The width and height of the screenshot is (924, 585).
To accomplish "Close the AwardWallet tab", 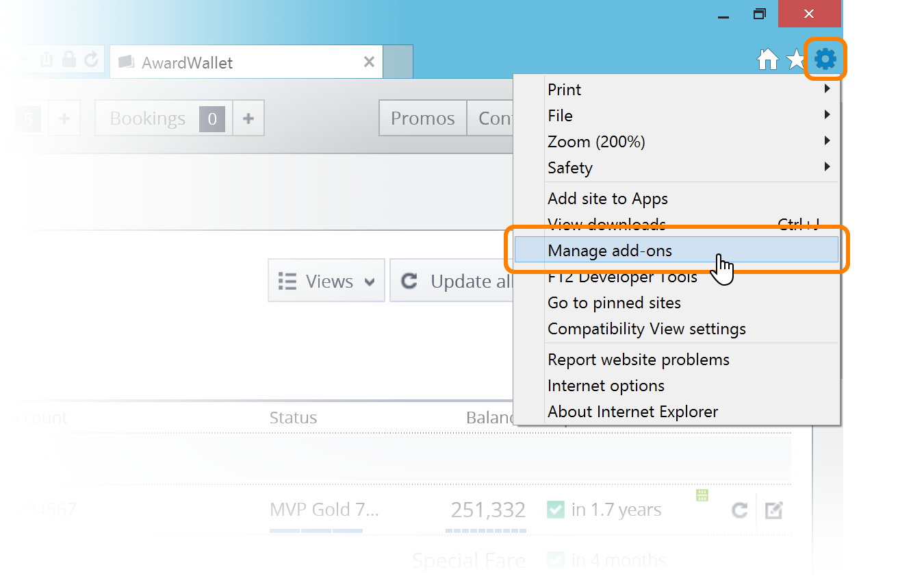I will (369, 62).
